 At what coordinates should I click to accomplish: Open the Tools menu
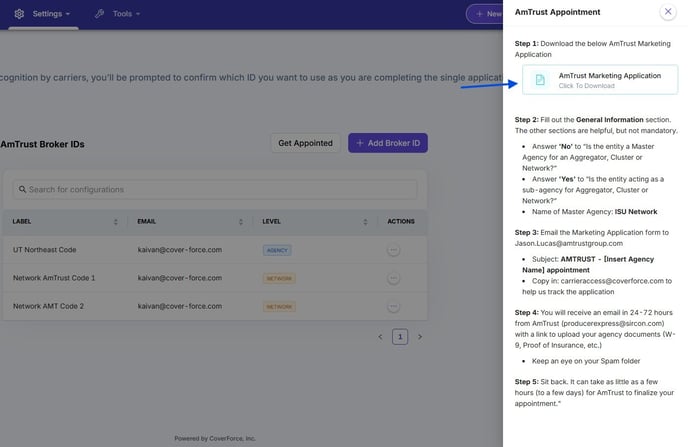pos(118,14)
